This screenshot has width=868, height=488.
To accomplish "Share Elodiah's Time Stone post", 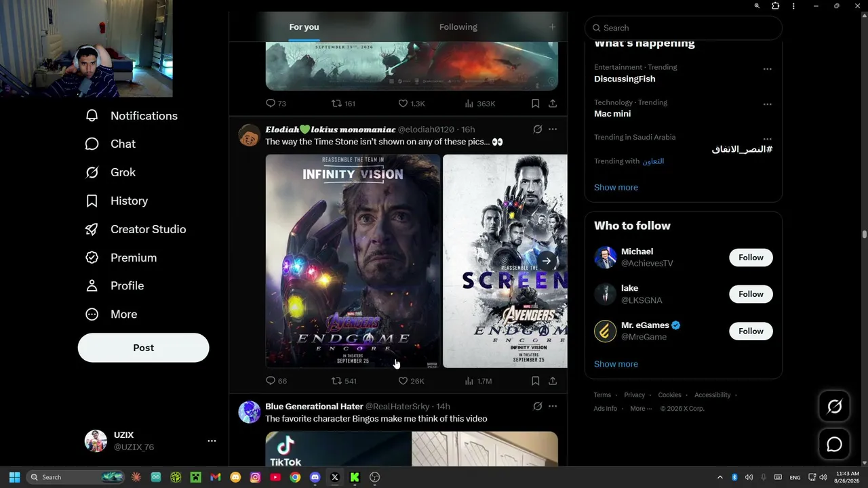I will coord(553,381).
